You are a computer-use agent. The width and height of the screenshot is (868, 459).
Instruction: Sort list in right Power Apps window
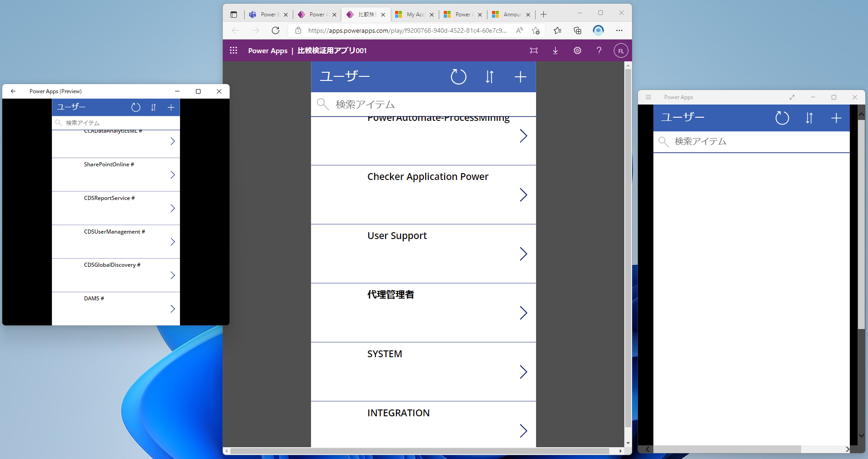(x=809, y=118)
